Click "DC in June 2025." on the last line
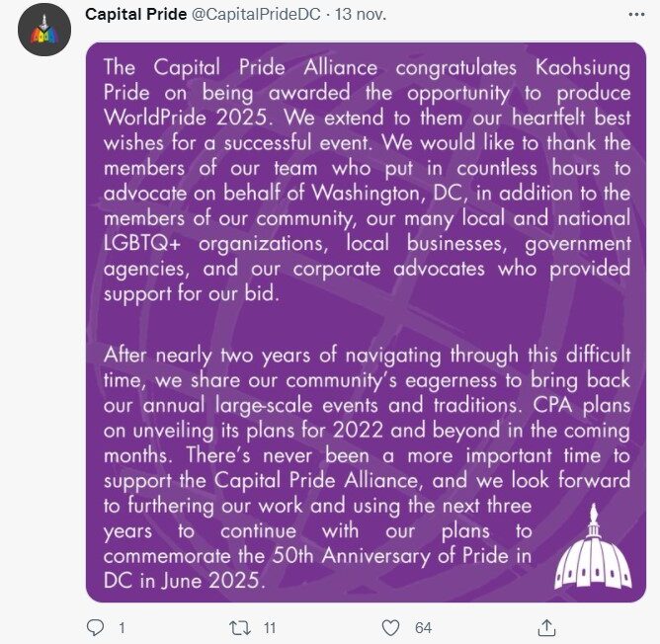 [x=184, y=581]
